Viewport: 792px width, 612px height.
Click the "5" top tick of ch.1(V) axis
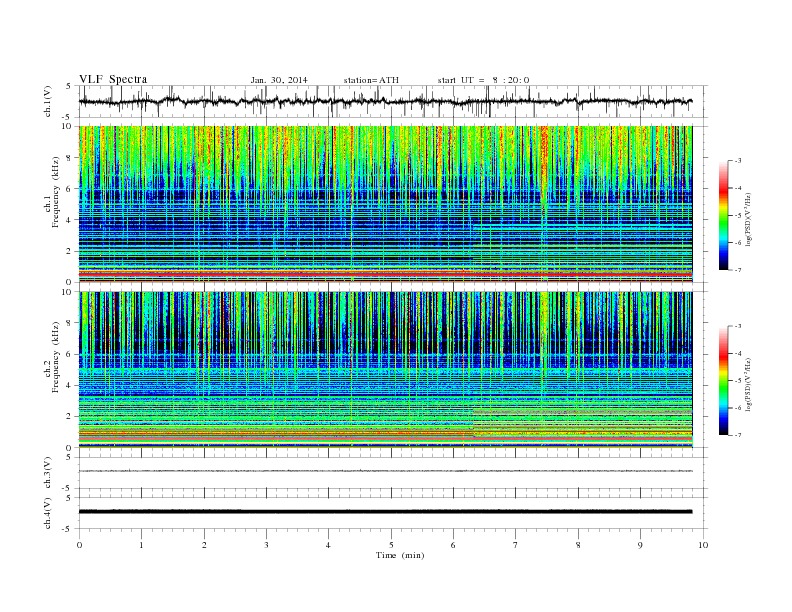click(70, 86)
